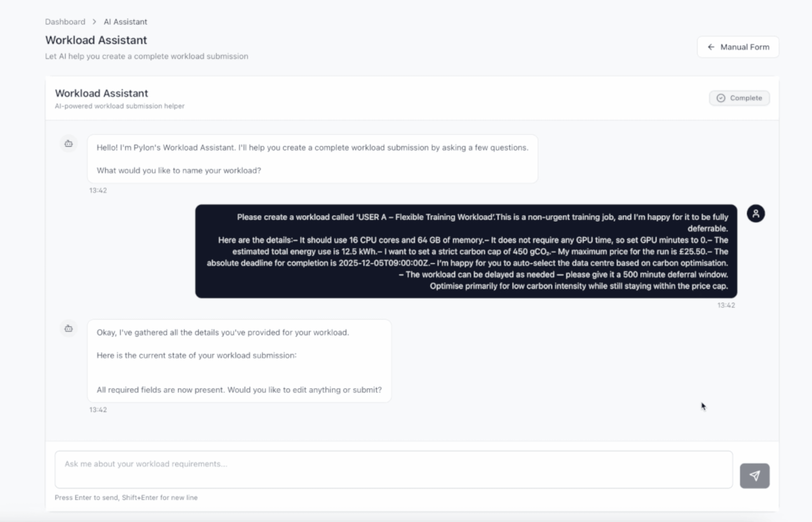Viewport: 812px width, 522px height.
Task: Click the timestamp below the user message
Action: pyautogui.click(x=726, y=305)
